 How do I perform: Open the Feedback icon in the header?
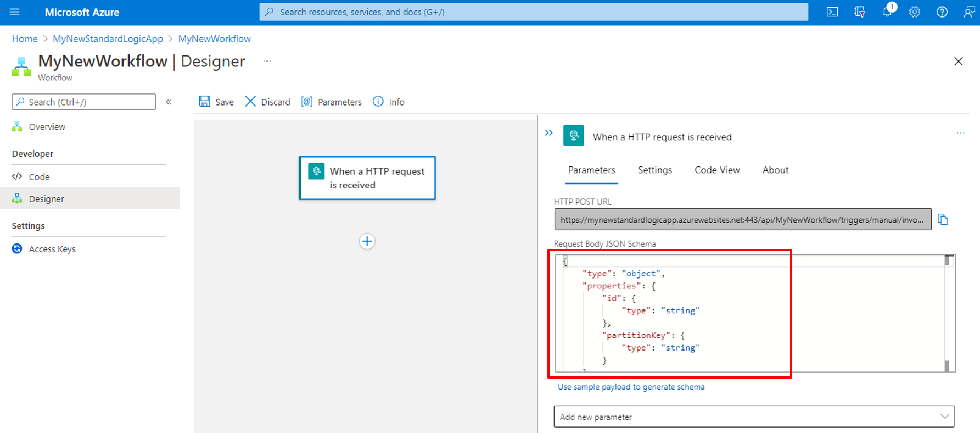969,12
